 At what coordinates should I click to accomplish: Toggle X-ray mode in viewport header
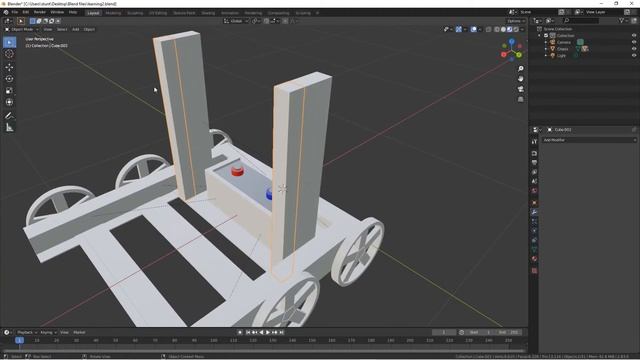click(x=489, y=29)
